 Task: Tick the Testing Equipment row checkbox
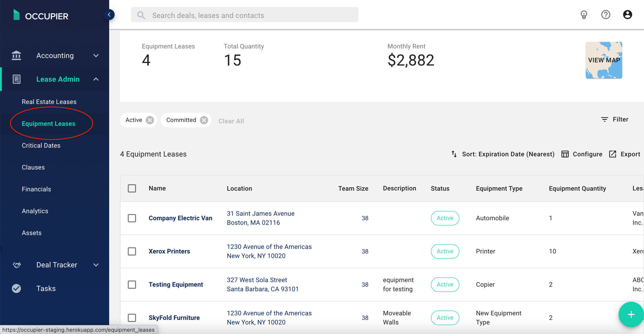click(132, 285)
